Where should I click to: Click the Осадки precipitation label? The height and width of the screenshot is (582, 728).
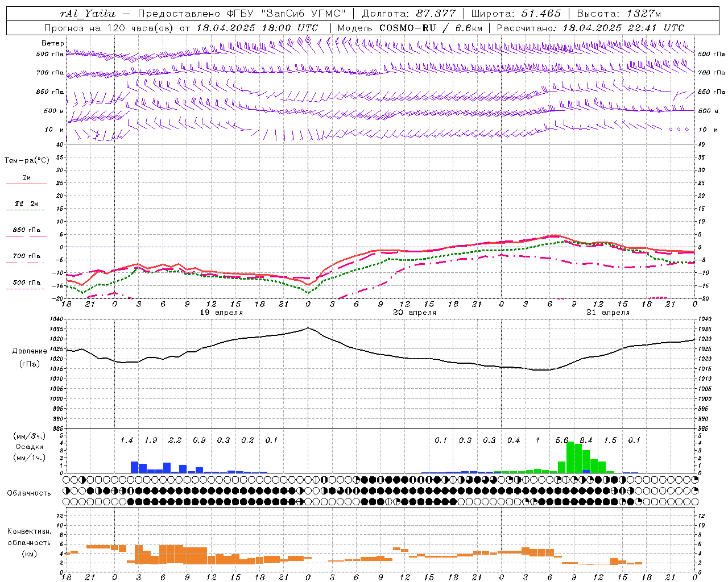coord(29,447)
